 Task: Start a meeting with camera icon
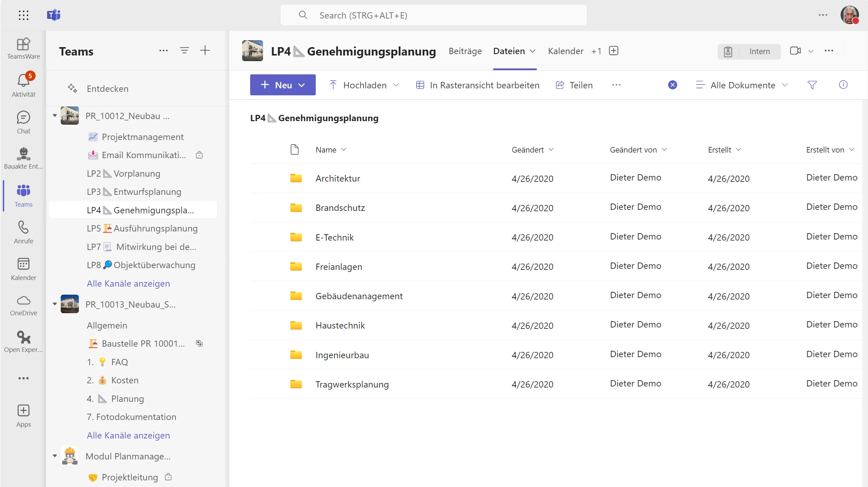tap(795, 51)
